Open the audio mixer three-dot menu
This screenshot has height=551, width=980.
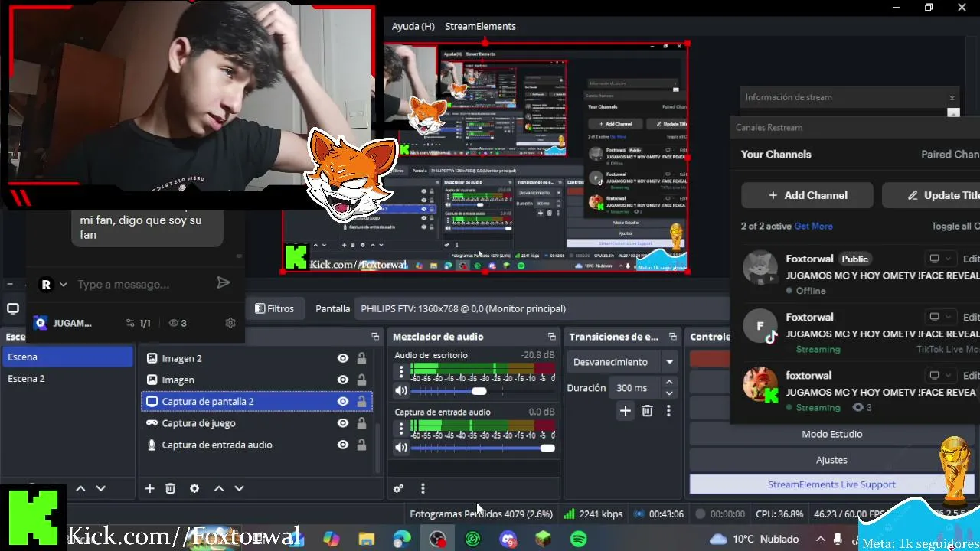point(423,488)
